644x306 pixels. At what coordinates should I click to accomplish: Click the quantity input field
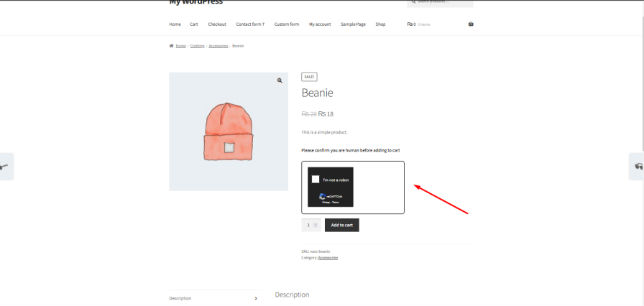pyautogui.click(x=311, y=225)
